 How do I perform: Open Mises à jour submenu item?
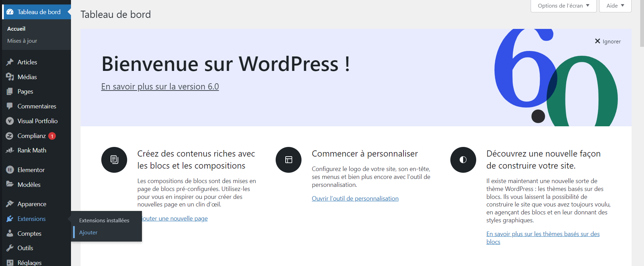(x=22, y=41)
